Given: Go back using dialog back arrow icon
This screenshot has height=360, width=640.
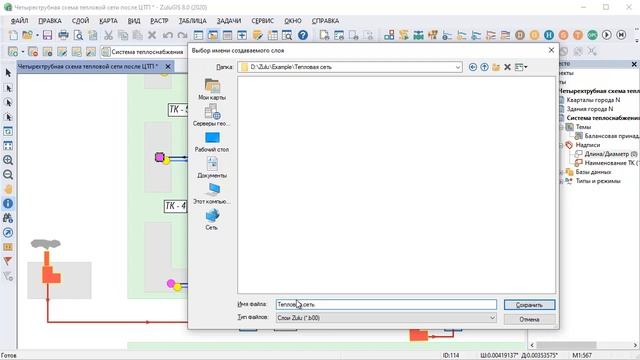Looking at the screenshot, I should point(473,67).
